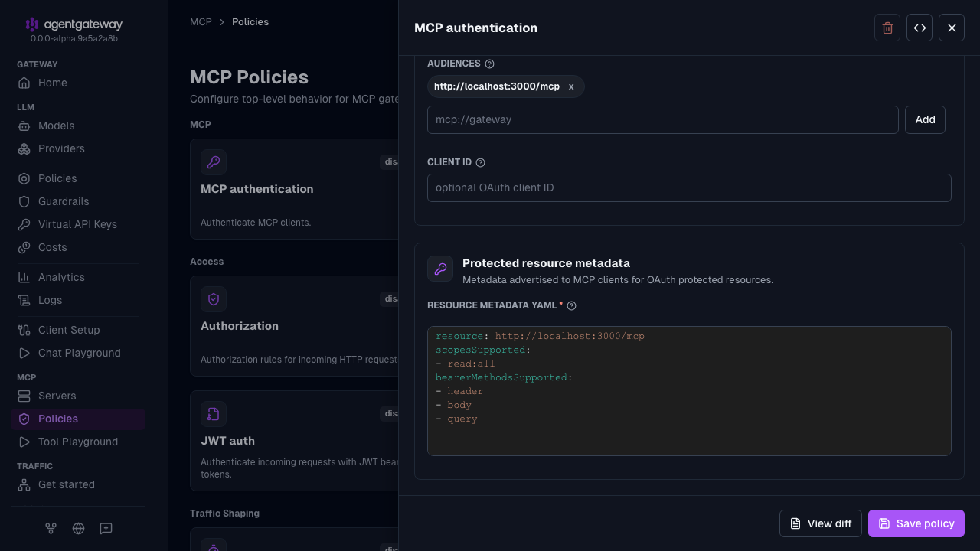Open Costs page
The width and height of the screenshot is (980, 551).
78,247
